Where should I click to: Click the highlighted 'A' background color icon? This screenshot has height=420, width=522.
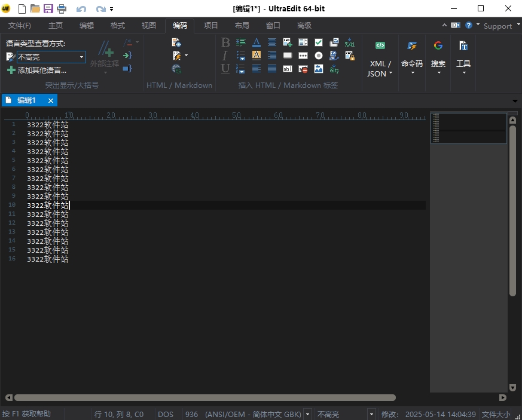[x=257, y=56]
